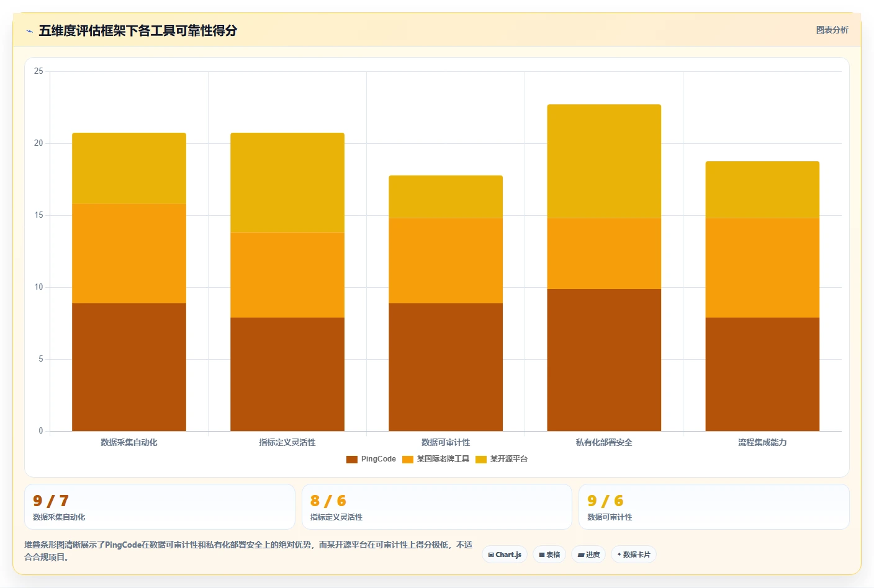
Task: Click the PingCode segment of the 流程集成能力 bar
Action: (x=762, y=374)
